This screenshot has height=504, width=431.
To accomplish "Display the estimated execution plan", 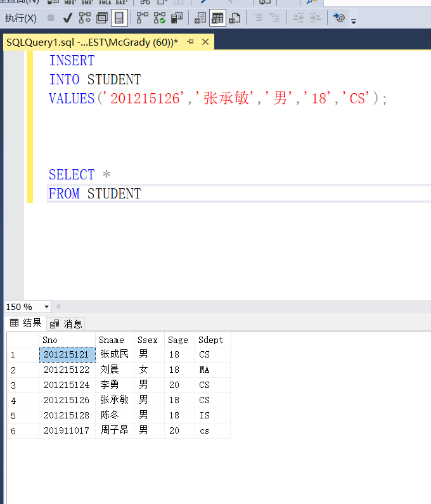I will click(85, 18).
